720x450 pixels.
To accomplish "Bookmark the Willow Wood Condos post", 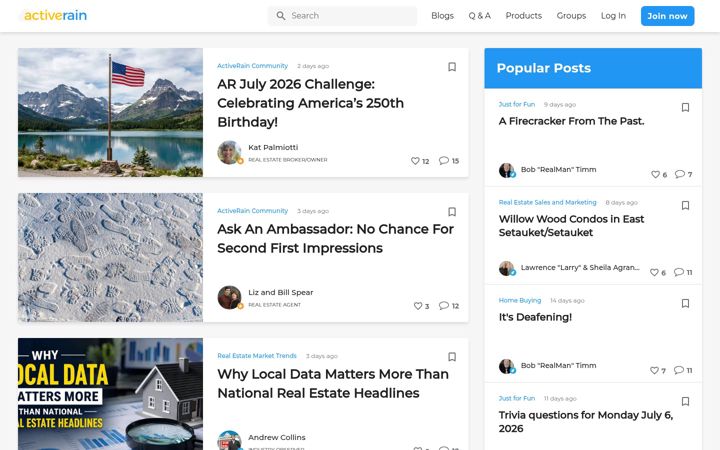I will 685,205.
